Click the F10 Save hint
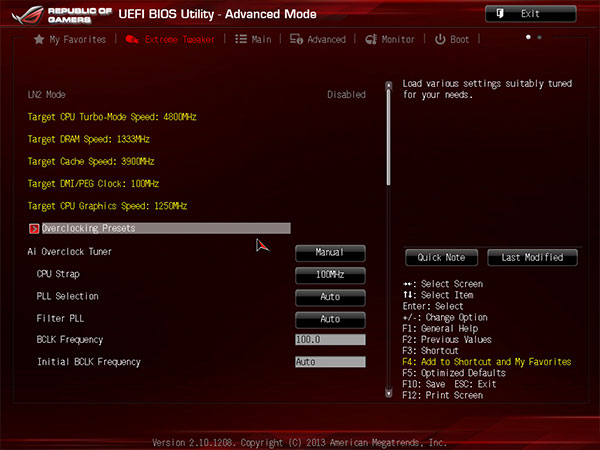Viewport: 600px width, 450px height. coord(424,384)
